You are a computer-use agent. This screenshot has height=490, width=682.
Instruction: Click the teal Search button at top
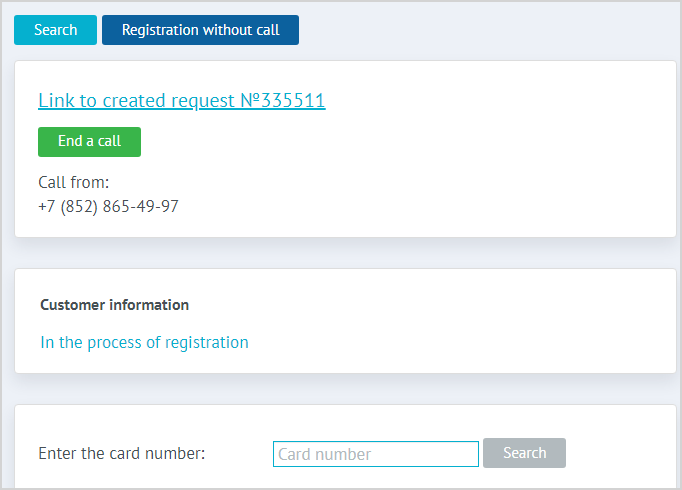pyautogui.click(x=55, y=30)
